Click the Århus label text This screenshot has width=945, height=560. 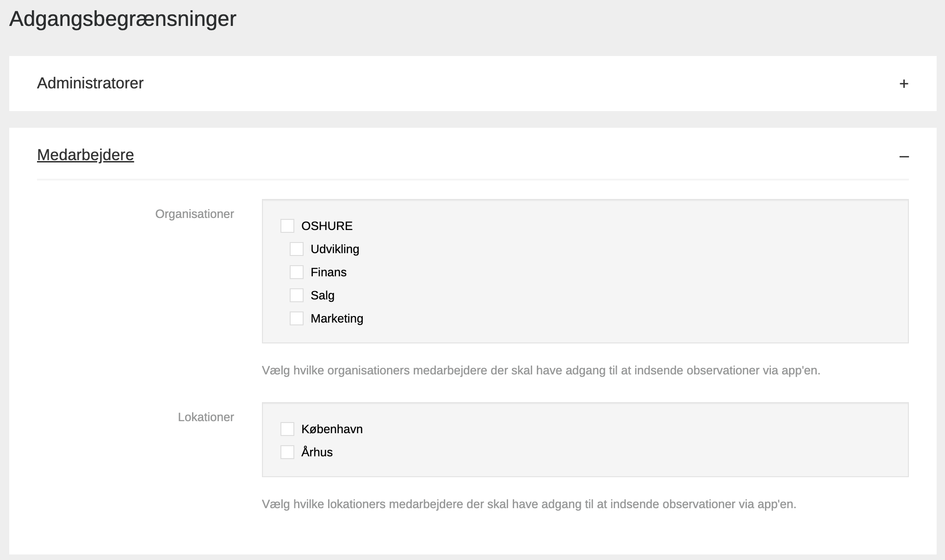(317, 452)
